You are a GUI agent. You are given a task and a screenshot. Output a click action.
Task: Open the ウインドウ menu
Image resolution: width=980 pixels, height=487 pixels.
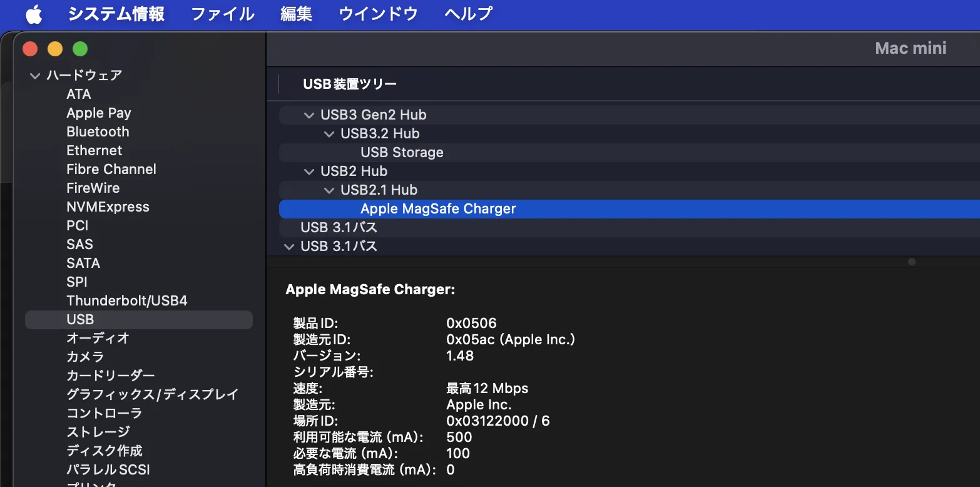(x=379, y=14)
